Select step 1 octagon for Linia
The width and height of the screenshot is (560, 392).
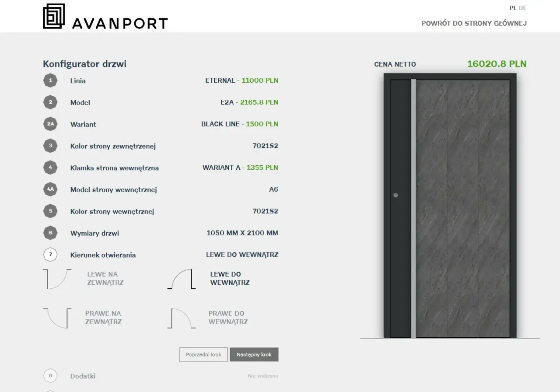tap(50, 80)
